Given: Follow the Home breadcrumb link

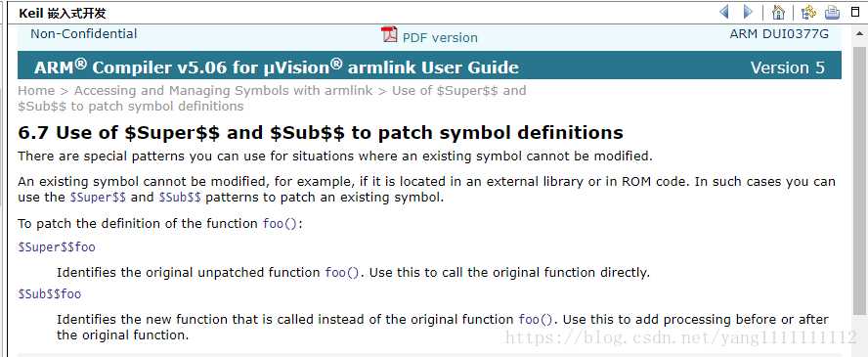Looking at the screenshot, I should 36,90.
